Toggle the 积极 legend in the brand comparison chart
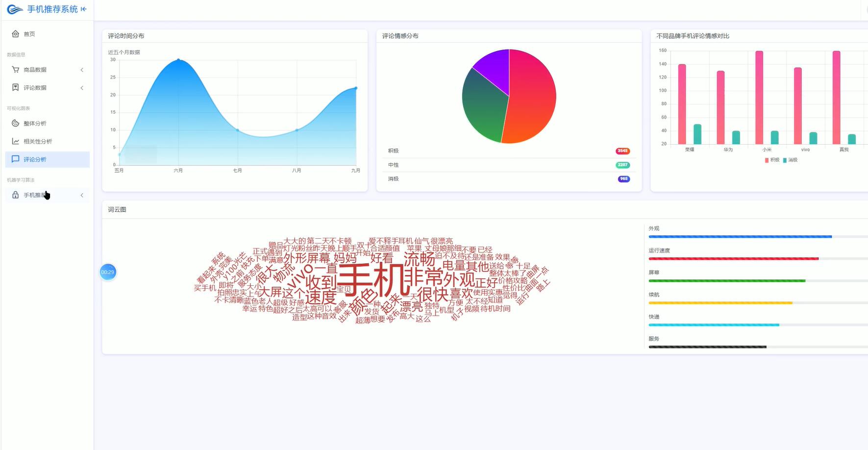 [771, 160]
